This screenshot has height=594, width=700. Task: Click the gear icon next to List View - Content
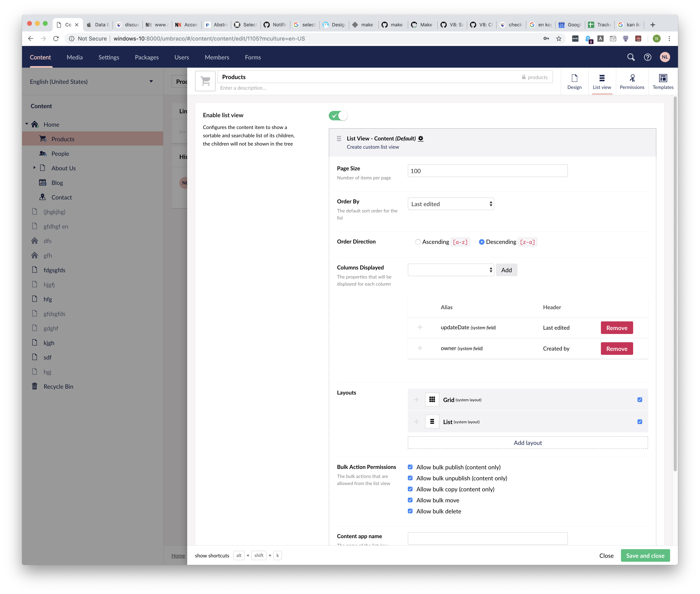click(x=421, y=138)
